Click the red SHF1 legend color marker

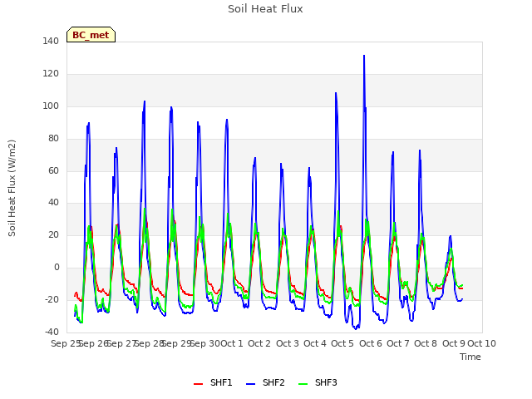coord(198,384)
